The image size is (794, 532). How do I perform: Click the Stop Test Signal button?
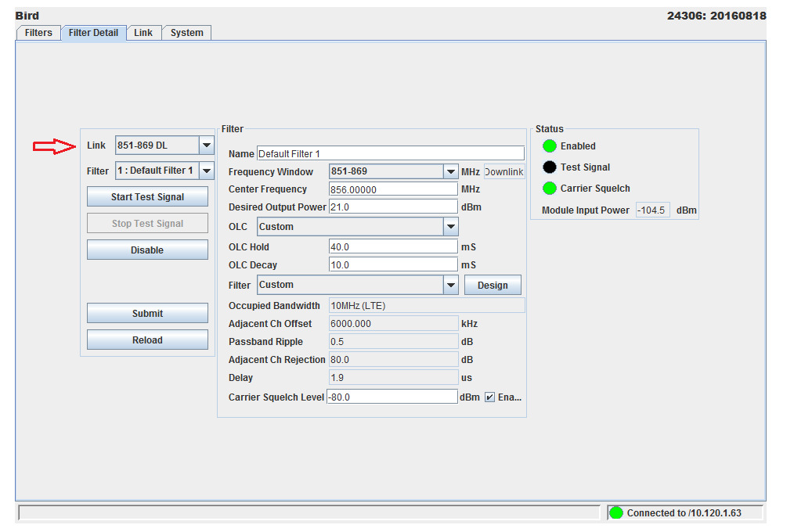(147, 224)
